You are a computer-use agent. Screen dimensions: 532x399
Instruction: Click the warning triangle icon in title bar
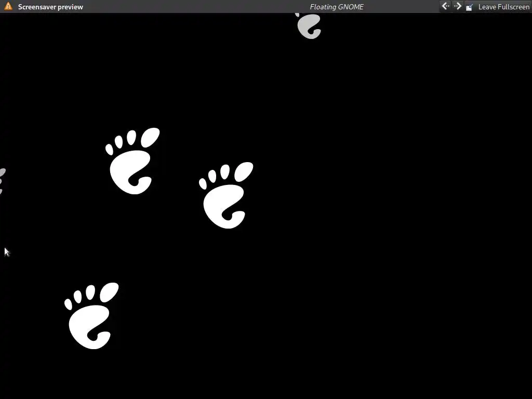8,6
